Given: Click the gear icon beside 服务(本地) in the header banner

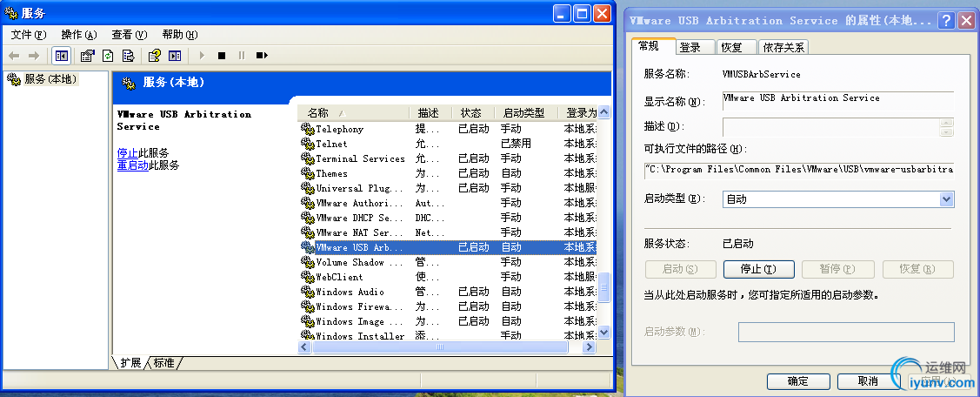Looking at the screenshot, I should tap(129, 83).
